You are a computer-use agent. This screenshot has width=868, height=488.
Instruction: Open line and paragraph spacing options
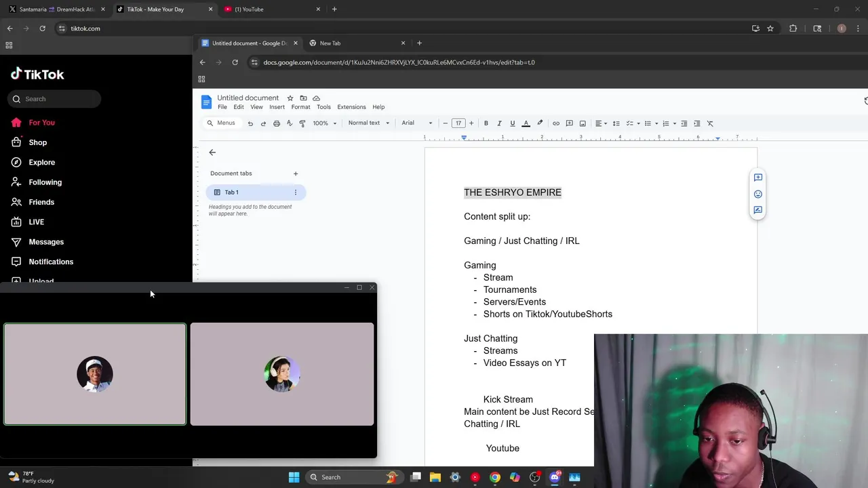coord(616,123)
